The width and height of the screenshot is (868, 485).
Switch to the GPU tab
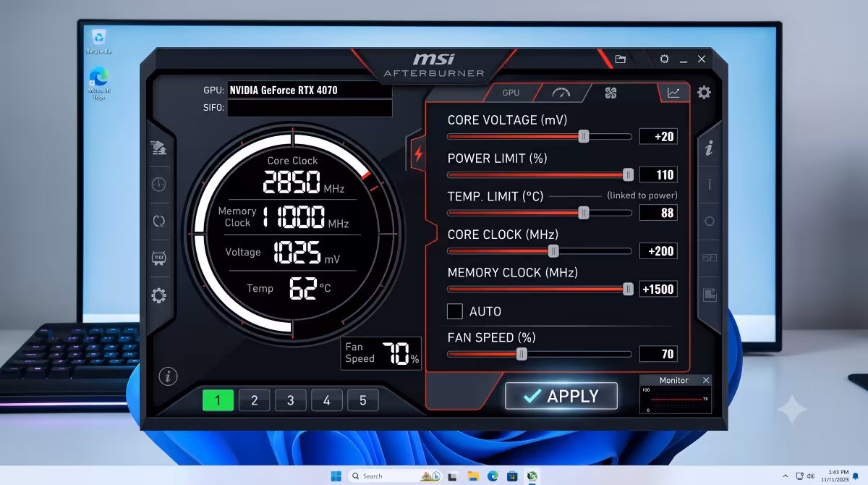(511, 93)
